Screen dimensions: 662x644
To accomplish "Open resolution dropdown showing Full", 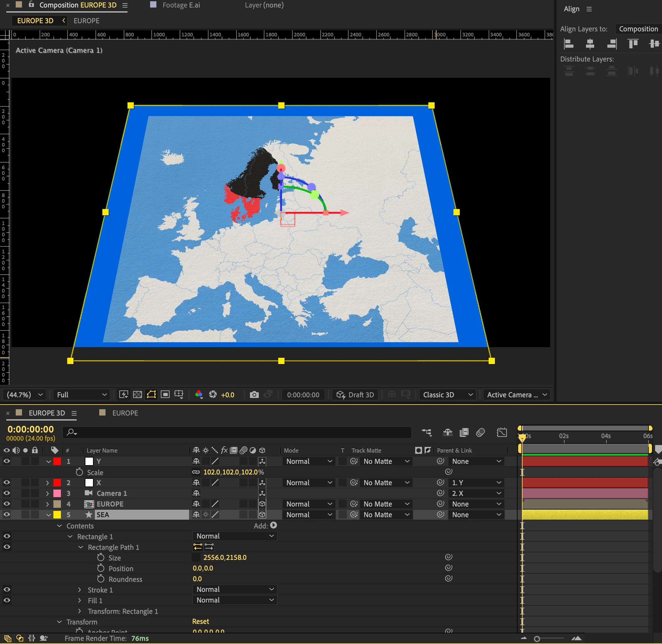I will (x=81, y=394).
